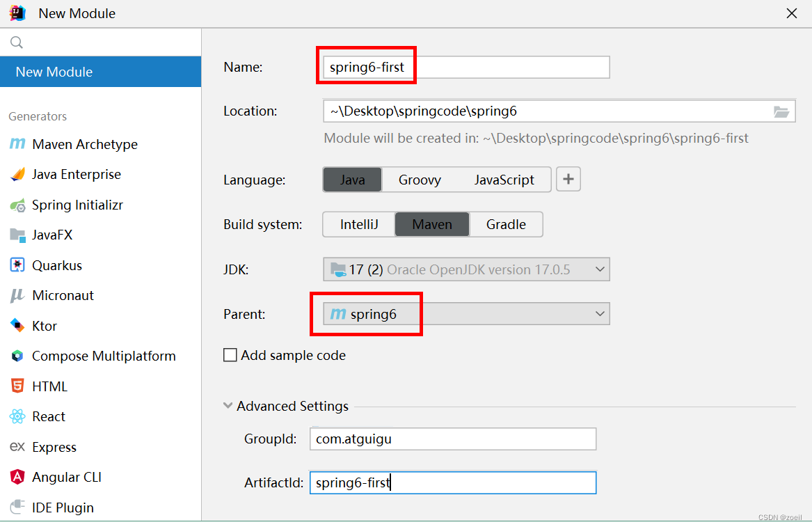Click the Express icon

click(17, 446)
